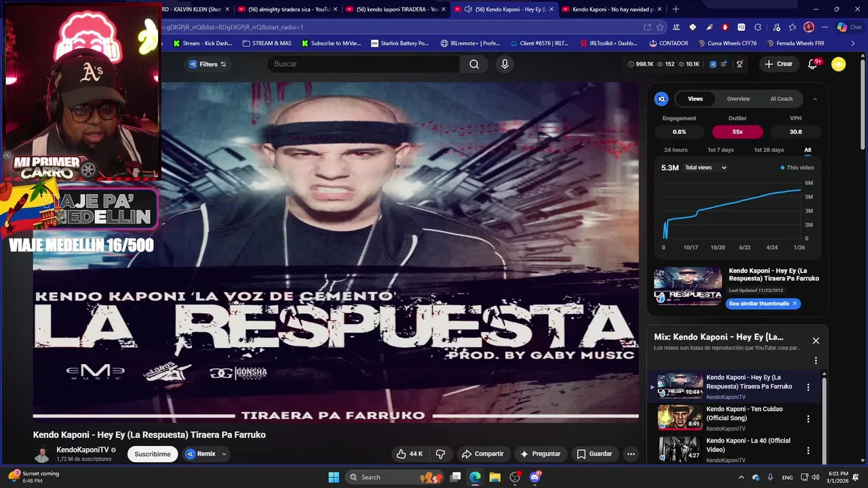Open the yellow account avatar menu

point(839,64)
